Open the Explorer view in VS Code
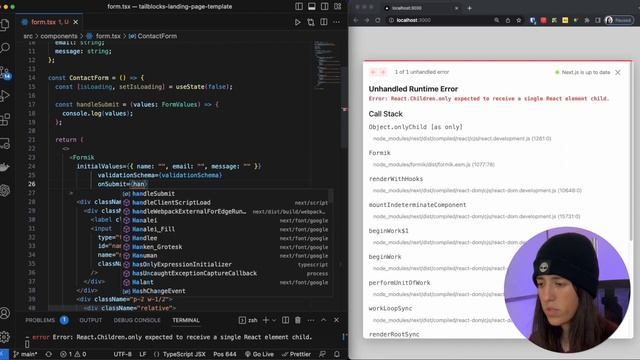The height and width of the screenshot is (360, 640). (x=5, y=24)
